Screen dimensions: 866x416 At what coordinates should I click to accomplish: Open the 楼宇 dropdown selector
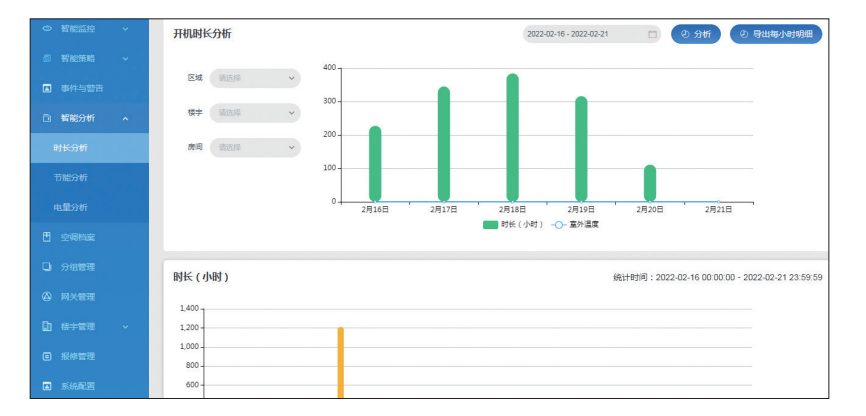[x=255, y=113]
